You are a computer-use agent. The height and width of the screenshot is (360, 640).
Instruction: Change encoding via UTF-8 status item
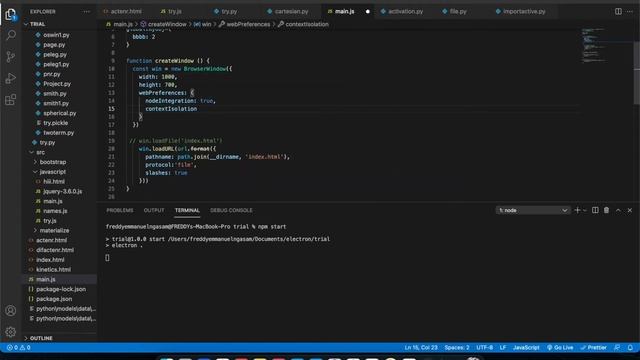[x=484, y=348]
